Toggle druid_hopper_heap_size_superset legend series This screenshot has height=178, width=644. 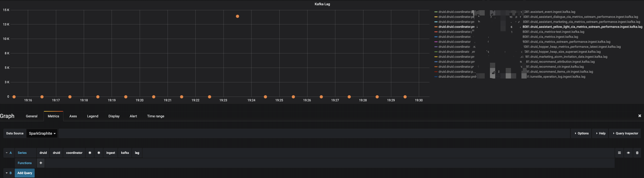(519, 52)
